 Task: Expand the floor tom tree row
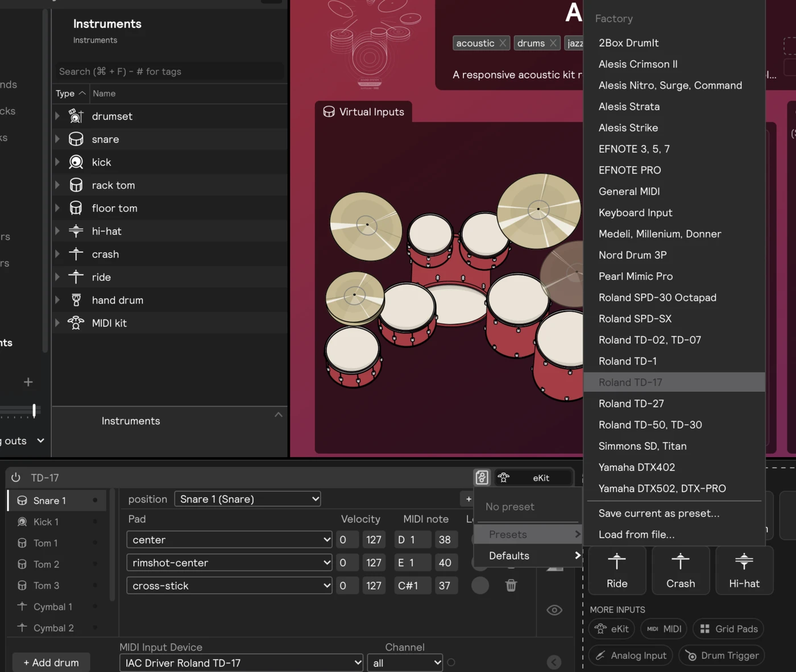(57, 208)
